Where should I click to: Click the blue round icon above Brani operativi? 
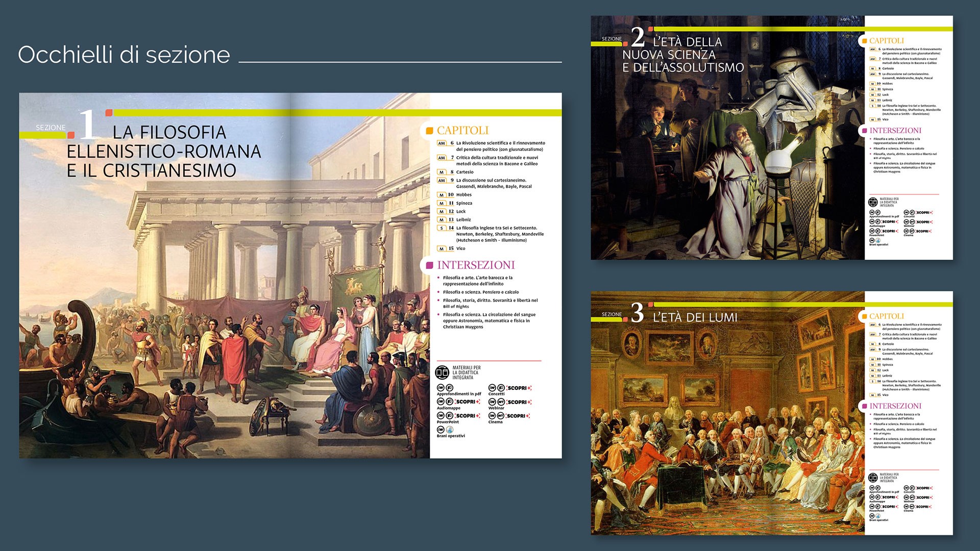(x=450, y=430)
